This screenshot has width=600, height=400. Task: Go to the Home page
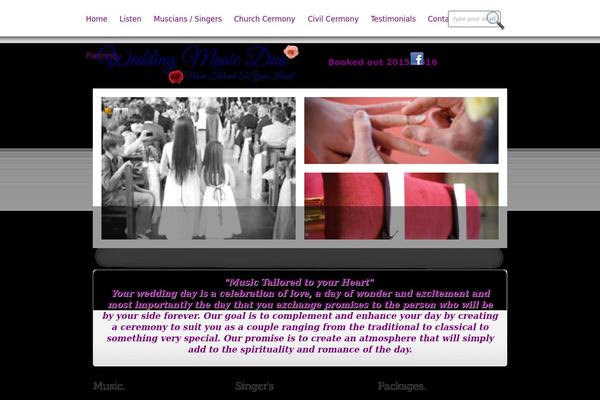(96, 19)
